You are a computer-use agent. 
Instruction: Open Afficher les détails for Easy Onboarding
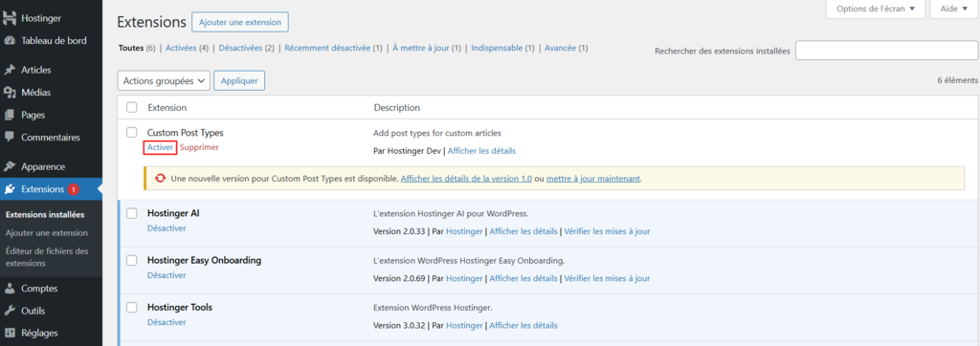[x=523, y=278]
